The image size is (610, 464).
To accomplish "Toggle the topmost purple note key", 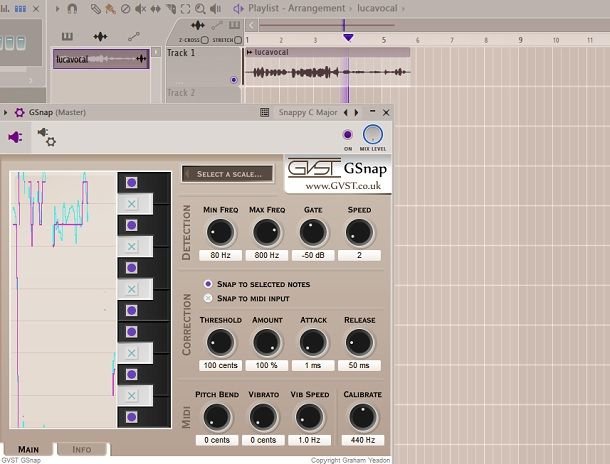I will point(131,182).
